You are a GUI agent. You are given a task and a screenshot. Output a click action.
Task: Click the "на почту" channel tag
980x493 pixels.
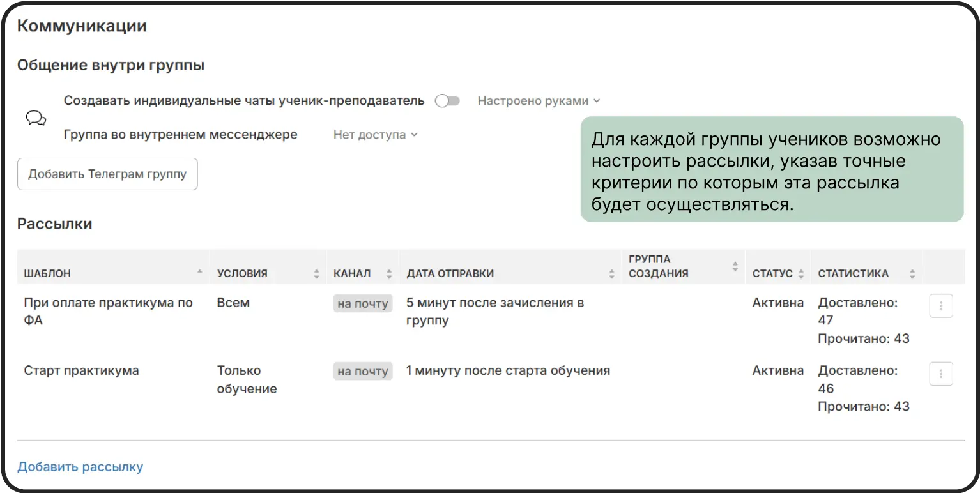[362, 303]
